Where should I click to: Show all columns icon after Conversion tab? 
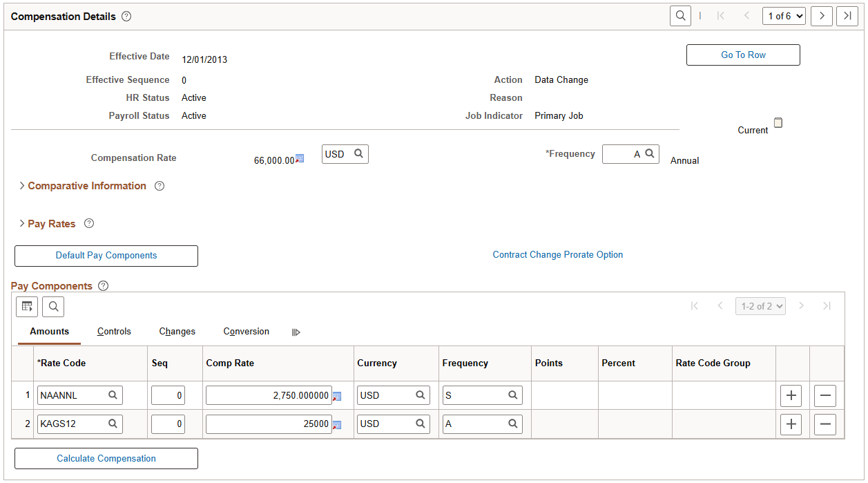(x=296, y=332)
